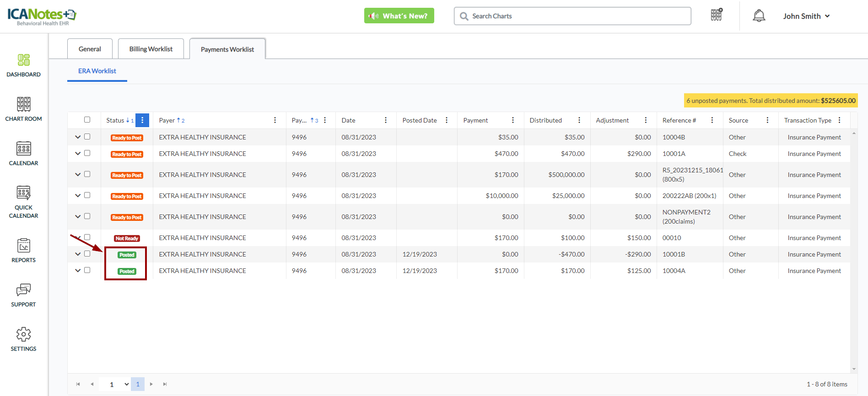Switch to the General tab
The width and height of the screenshot is (868, 396).
(x=90, y=49)
